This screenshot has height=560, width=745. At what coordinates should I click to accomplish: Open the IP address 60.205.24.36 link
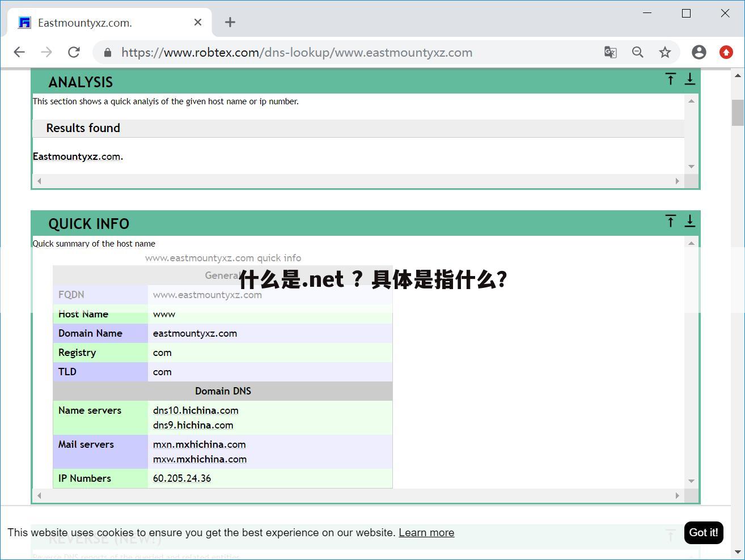[x=181, y=478]
